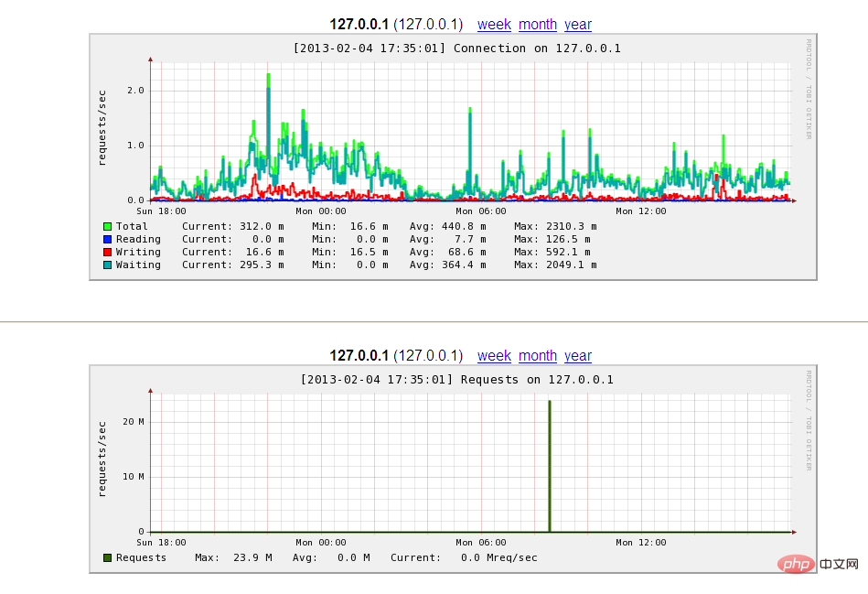Open the year link above Requests graph

tap(578, 356)
